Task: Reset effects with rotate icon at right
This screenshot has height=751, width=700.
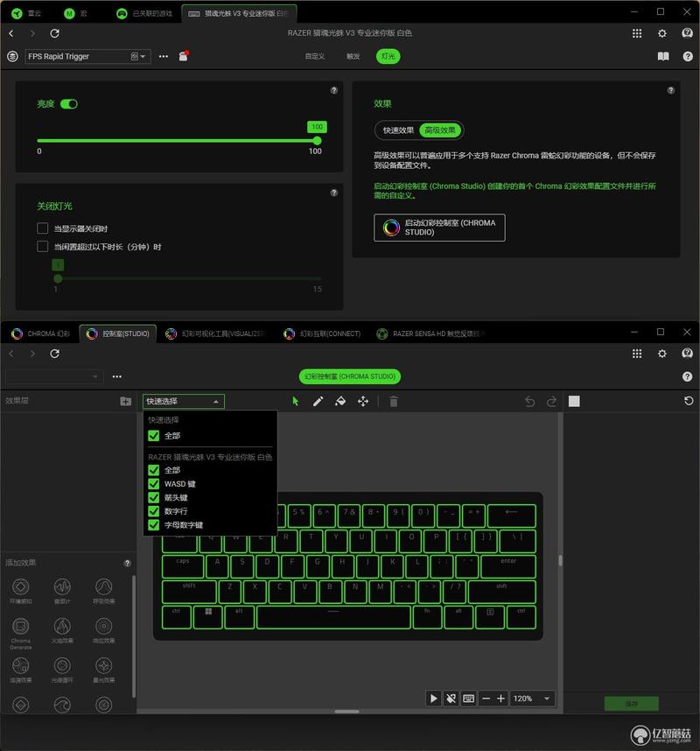Action: pyautogui.click(x=689, y=401)
